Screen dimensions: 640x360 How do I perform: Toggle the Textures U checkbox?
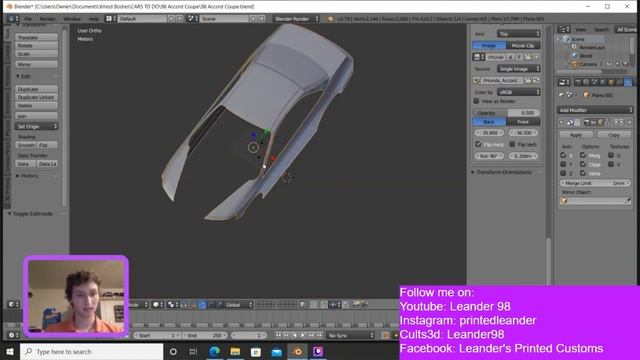[611, 155]
